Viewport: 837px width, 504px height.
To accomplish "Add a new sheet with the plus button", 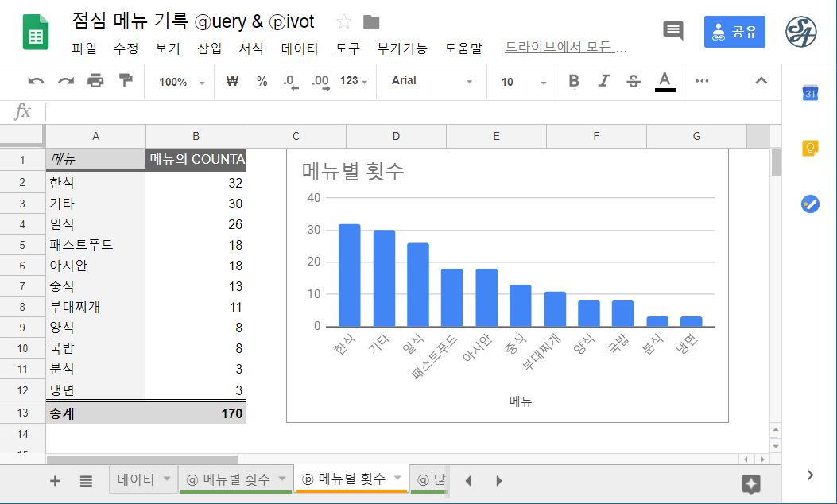I will [x=54, y=480].
